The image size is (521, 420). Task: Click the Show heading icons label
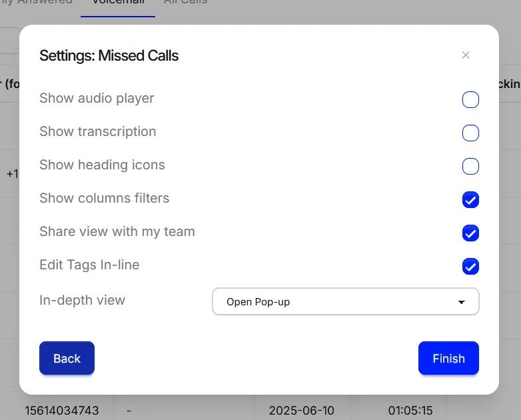point(102,165)
